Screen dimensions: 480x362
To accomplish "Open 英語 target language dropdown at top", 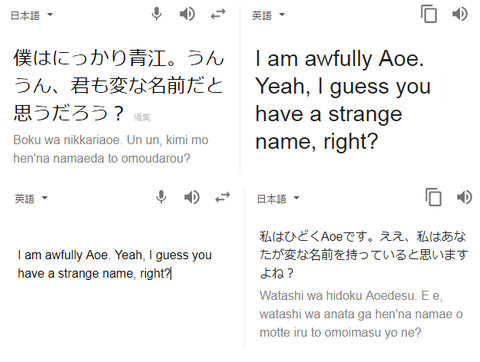I will 268,15.
